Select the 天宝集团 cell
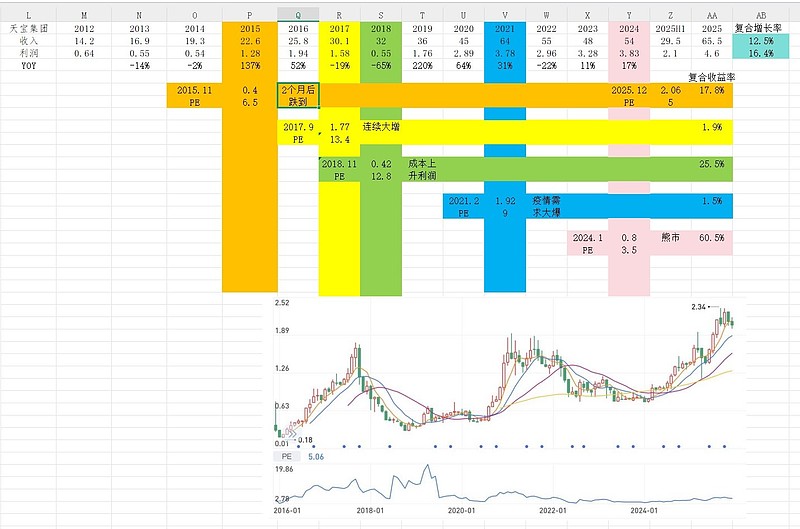This screenshot has height=529, width=800. (x=28, y=29)
